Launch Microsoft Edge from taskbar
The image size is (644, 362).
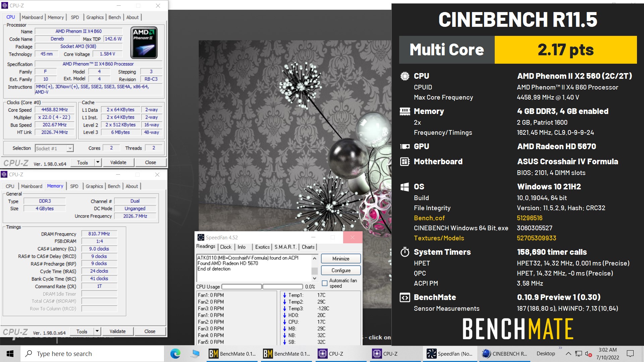pos(175,354)
